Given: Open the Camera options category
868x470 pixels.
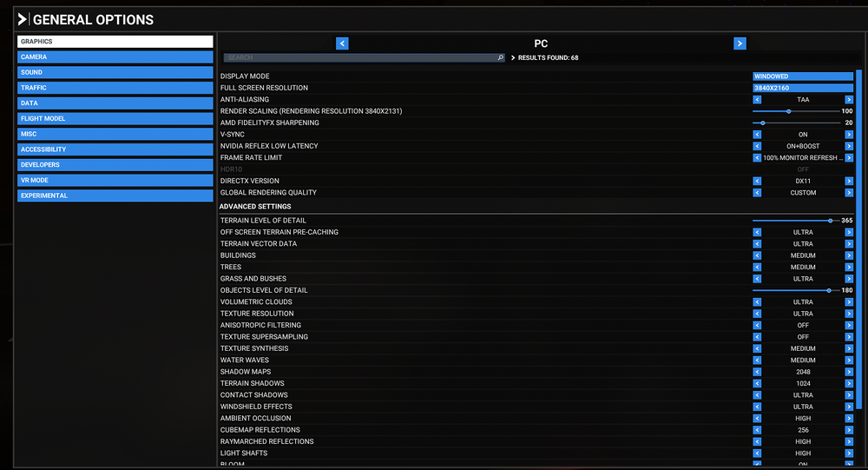Looking at the screenshot, I should [115, 57].
